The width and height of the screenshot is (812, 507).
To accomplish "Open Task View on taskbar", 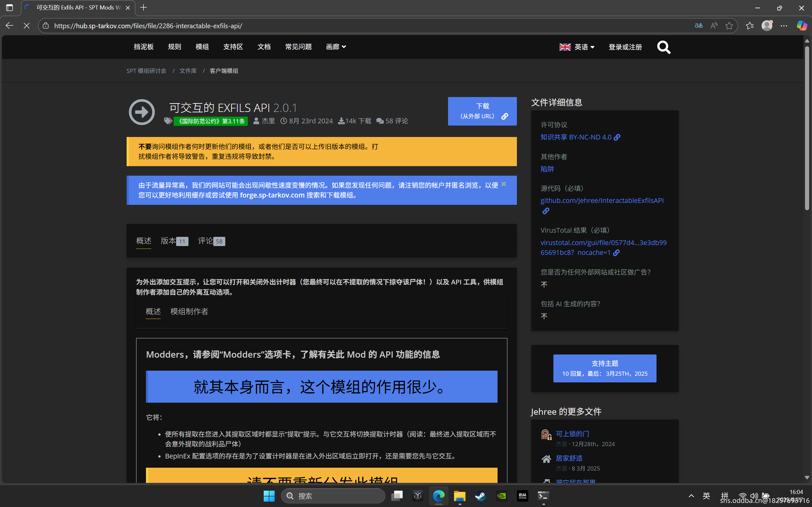I will click(397, 496).
